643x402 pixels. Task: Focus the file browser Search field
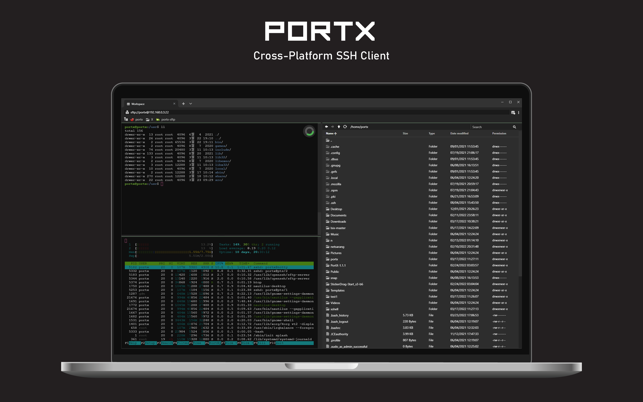(491, 127)
